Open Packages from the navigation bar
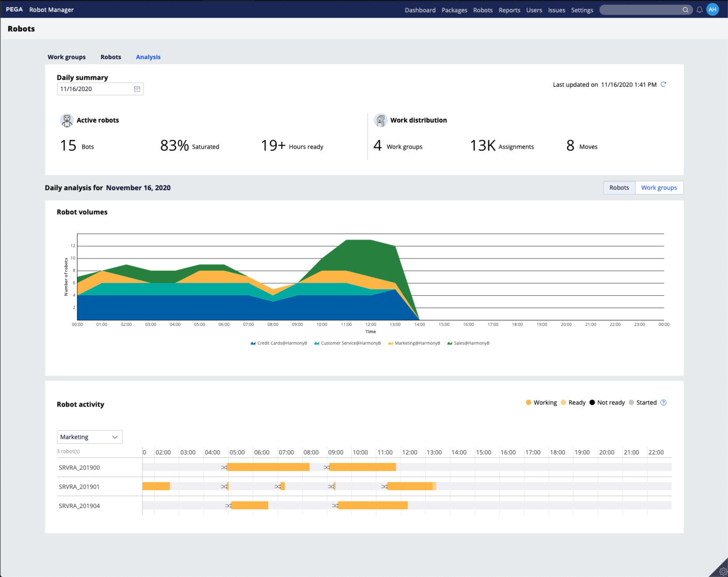 click(x=454, y=10)
